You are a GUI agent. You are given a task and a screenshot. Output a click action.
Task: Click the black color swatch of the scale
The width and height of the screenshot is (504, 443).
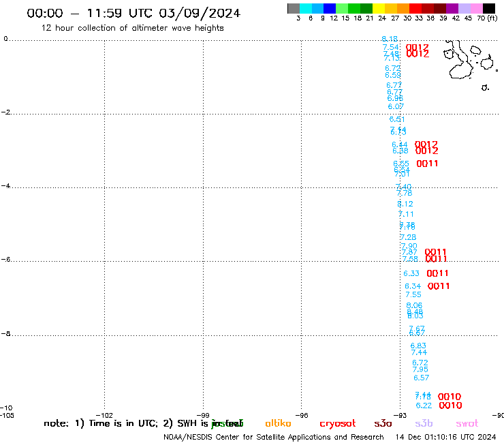point(488,8)
